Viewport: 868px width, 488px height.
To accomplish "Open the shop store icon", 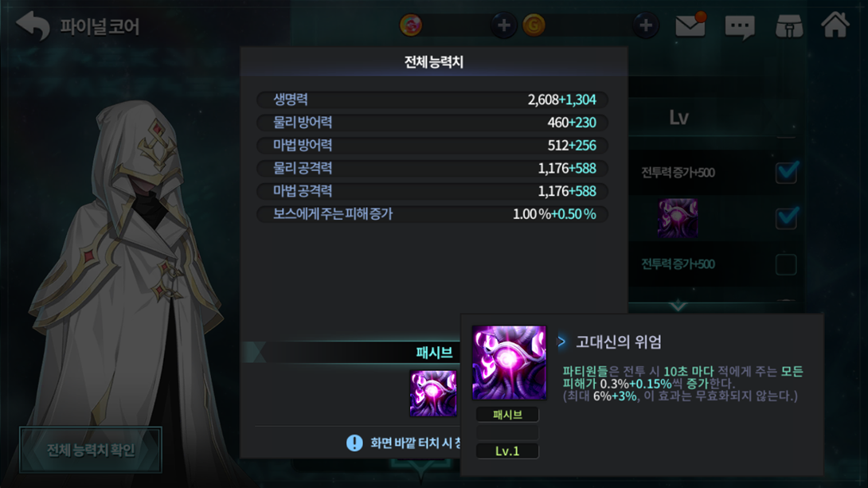I will pyautogui.click(x=789, y=26).
